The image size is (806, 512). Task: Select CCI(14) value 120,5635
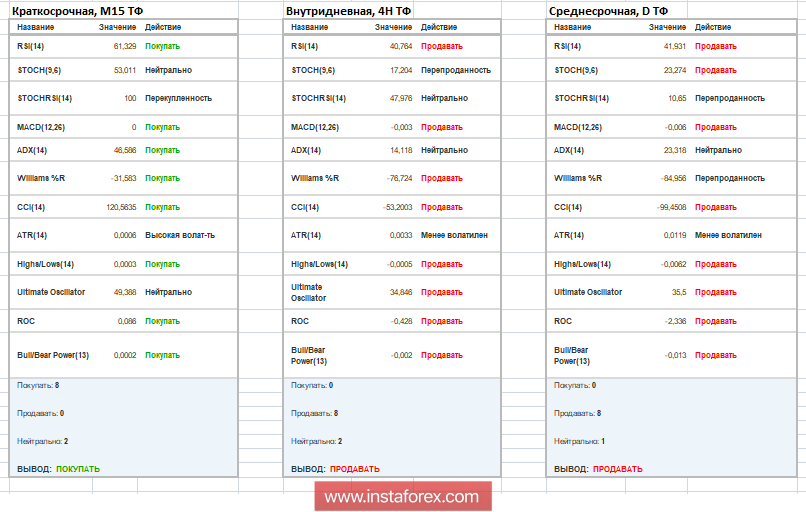(x=121, y=208)
